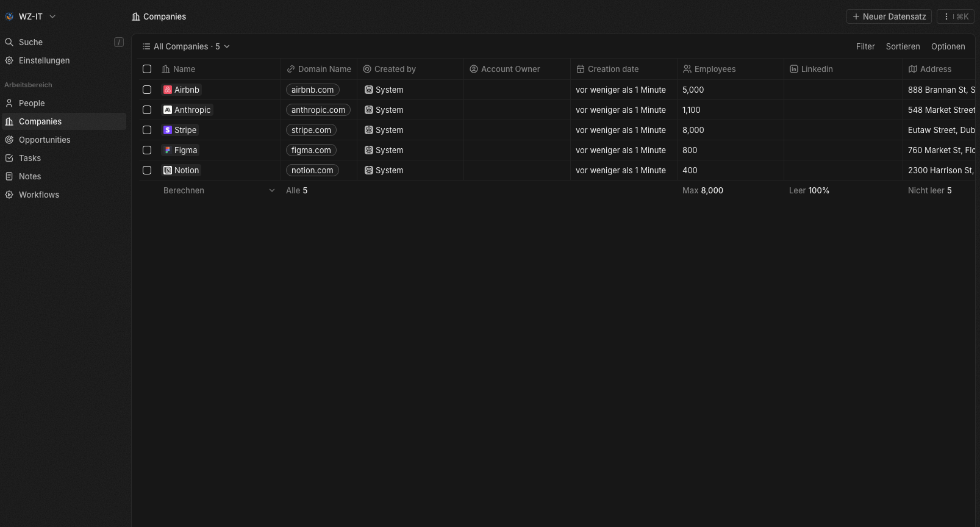Image resolution: width=980 pixels, height=527 pixels.
Task: Open Notes in the sidebar
Action: (64, 176)
